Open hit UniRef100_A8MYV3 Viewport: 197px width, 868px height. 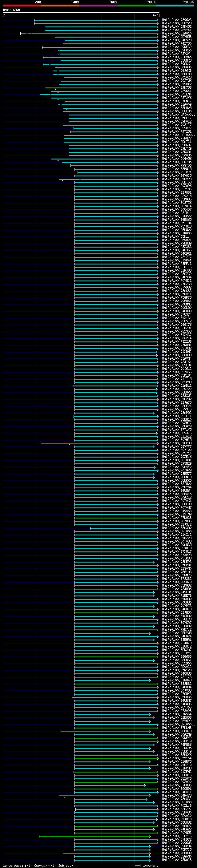coord(176,23)
